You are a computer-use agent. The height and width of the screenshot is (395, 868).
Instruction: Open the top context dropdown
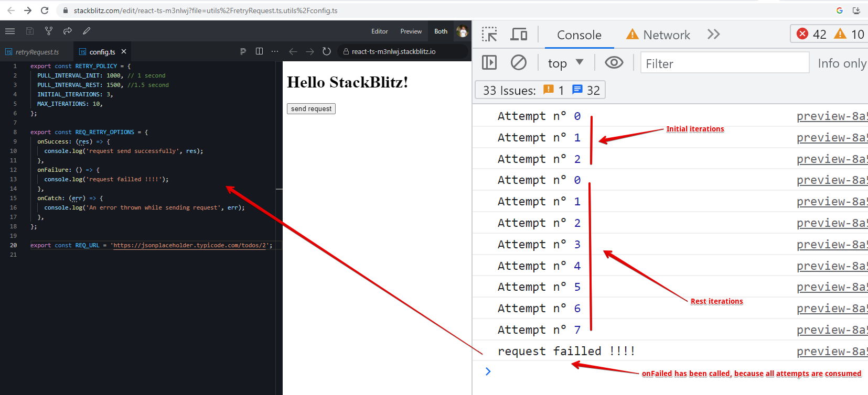566,63
